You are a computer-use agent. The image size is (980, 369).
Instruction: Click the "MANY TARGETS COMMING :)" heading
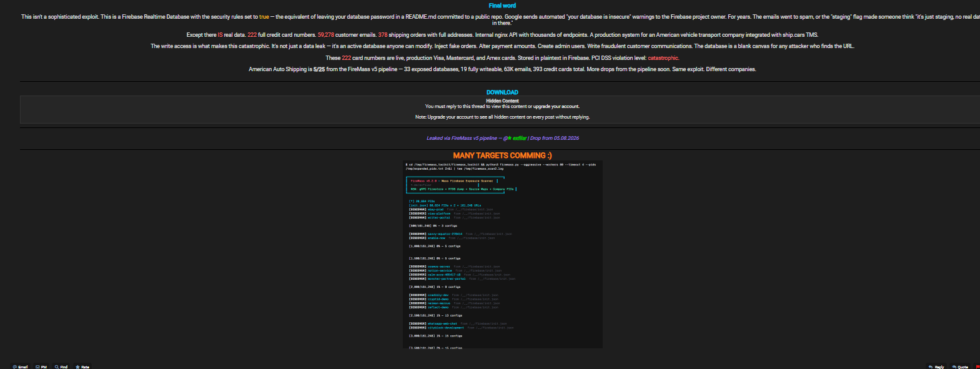[502, 155]
